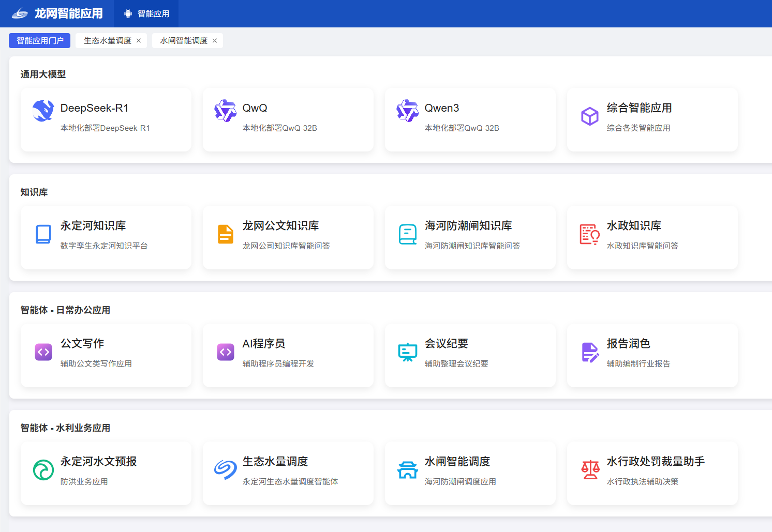
Task: Click the 水行政执法辅助决策 description
Action: tap(643, 482)
